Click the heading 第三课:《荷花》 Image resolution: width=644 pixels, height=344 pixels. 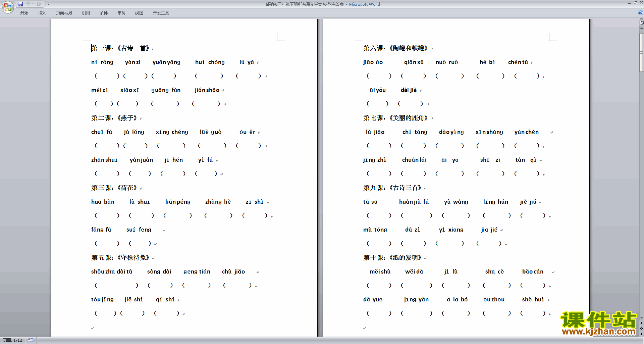(114, 188)
